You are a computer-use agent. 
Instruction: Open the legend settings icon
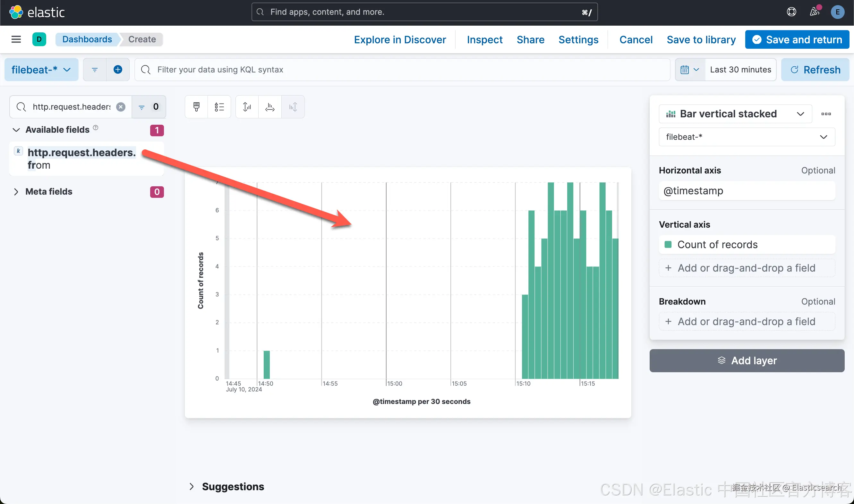(219, 107)
